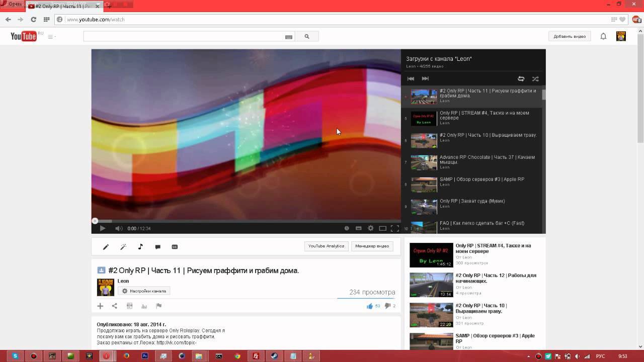This screenshot has height=362, width=644.
Task: Skip to next video in playlist
Action: point(425,79)
